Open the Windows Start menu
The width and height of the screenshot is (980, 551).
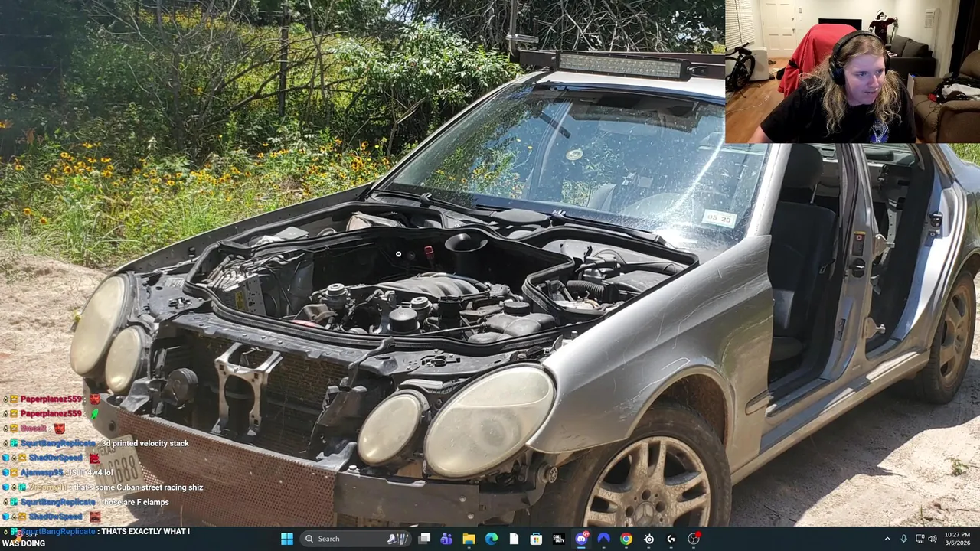pos(286,539)
